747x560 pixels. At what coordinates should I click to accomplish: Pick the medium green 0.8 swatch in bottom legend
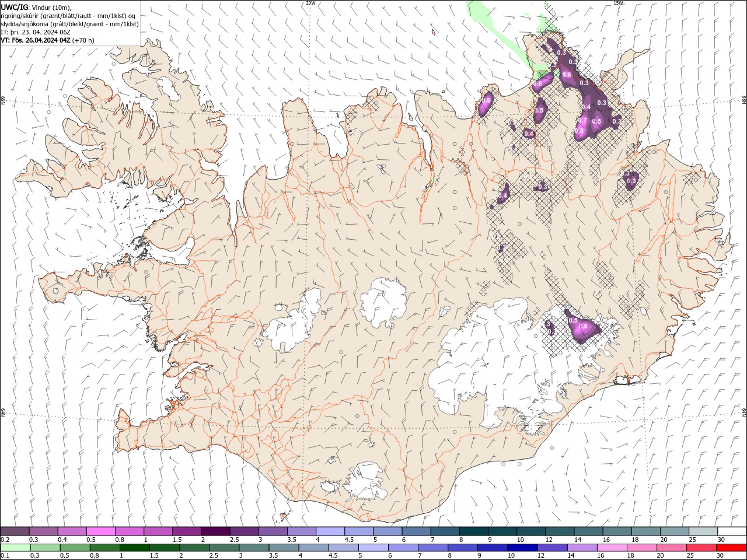click(105, 548)
